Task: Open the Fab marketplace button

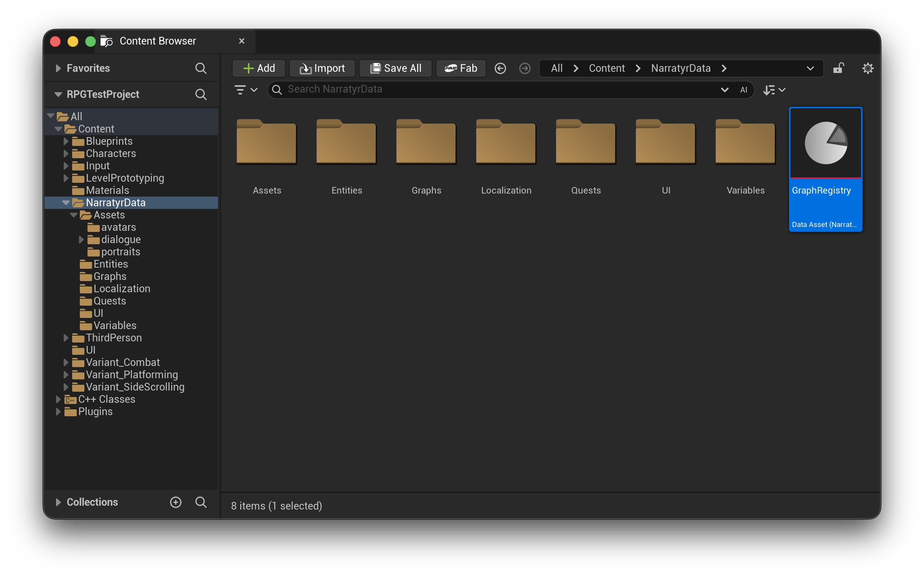Action: point(461,68)
